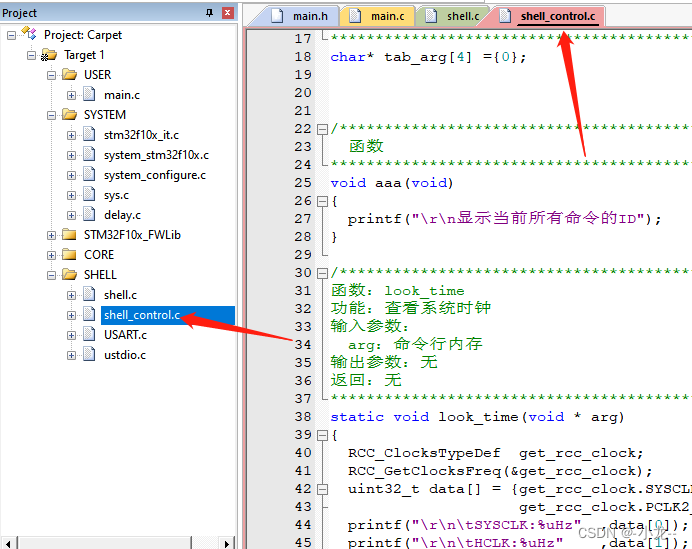
Task: Click the SHELL folder icon
Action: pyautogui.click(x=69, y=274)
